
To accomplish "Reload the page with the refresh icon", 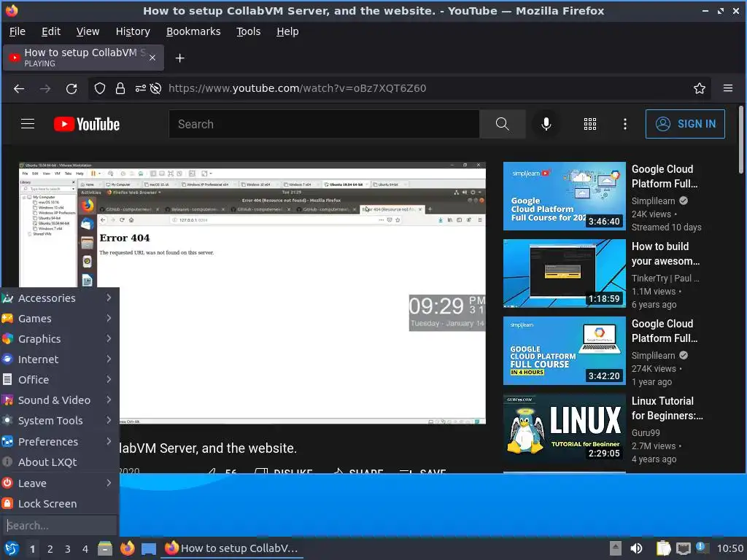I will coord(71,88).
